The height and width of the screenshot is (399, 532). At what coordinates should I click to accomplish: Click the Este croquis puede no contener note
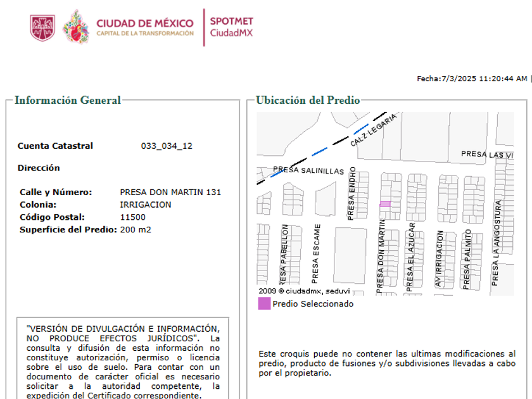[x=387, y=364]
